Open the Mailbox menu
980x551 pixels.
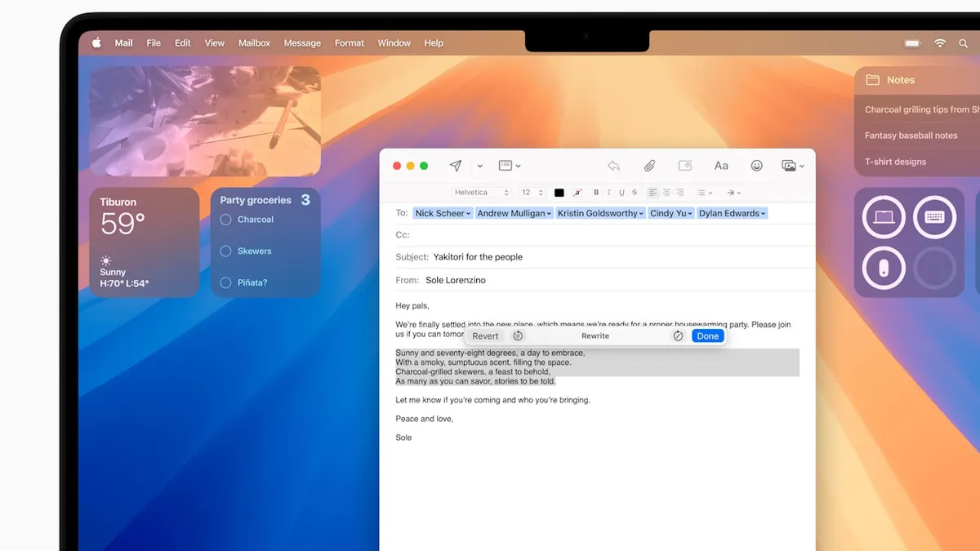(254, 43)
